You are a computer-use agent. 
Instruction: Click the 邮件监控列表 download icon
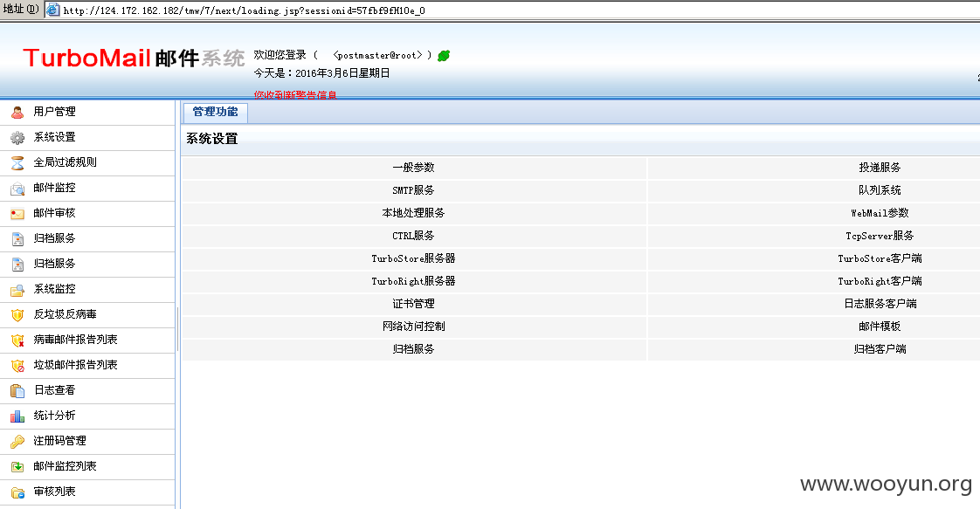click(17, 466)
